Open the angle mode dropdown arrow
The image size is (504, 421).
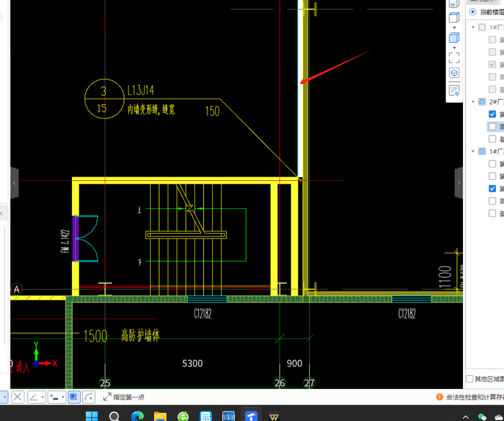(43, 397)
